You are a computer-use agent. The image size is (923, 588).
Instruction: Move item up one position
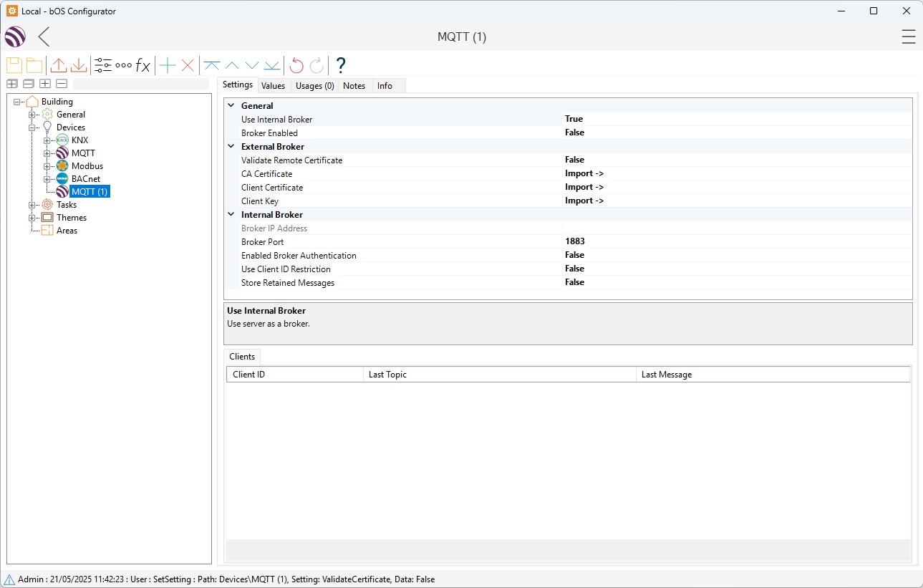[x=232, y=65]
